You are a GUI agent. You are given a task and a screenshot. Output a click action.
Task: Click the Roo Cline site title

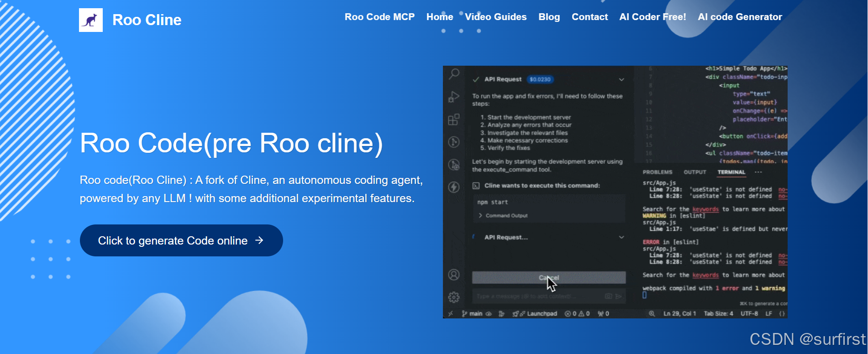pos(147,20)
